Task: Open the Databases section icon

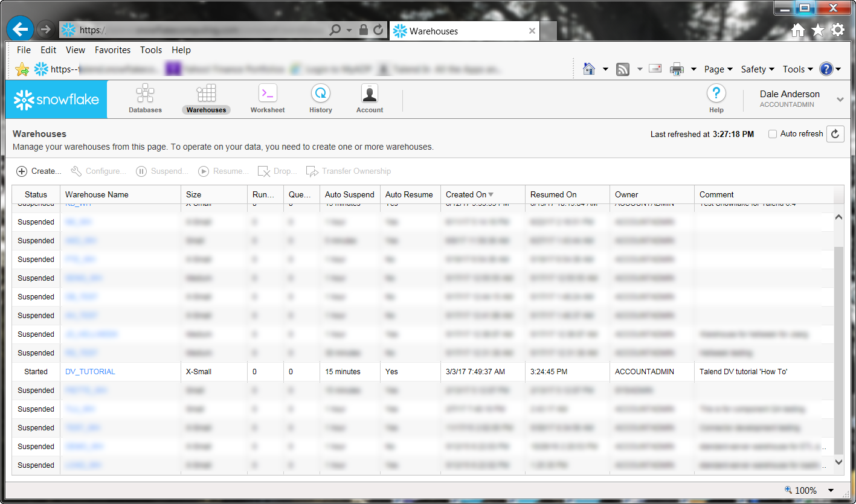Action: point(145,94)
